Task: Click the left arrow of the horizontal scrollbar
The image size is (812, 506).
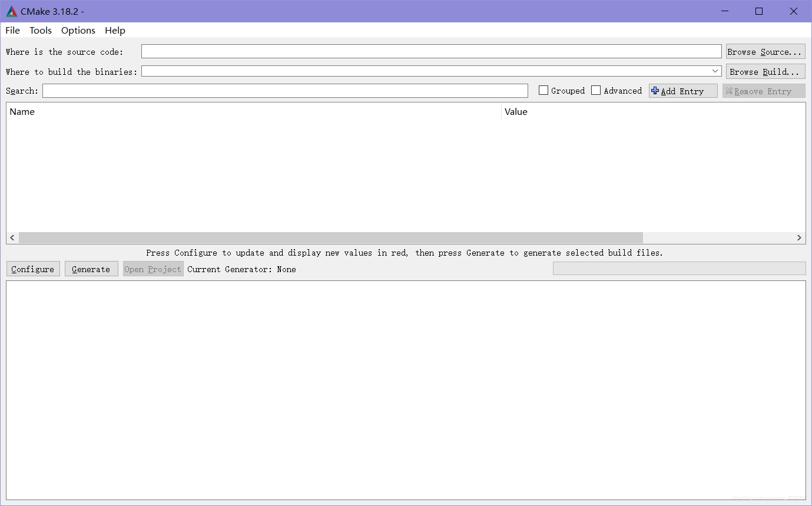Action: coord(12,237)
